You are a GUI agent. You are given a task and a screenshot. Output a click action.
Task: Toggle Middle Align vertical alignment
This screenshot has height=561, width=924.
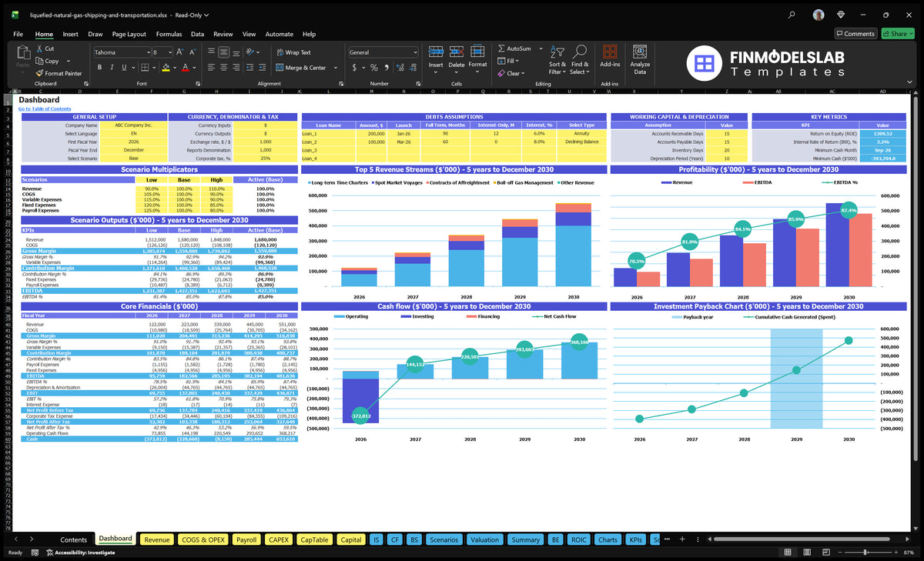[x=223, y=52]
